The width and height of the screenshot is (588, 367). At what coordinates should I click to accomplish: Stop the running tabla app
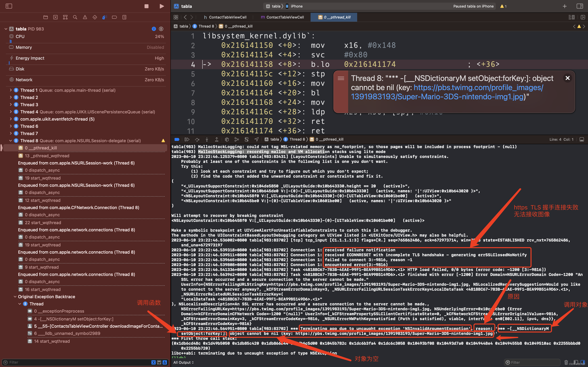click(x=146, y=6)
